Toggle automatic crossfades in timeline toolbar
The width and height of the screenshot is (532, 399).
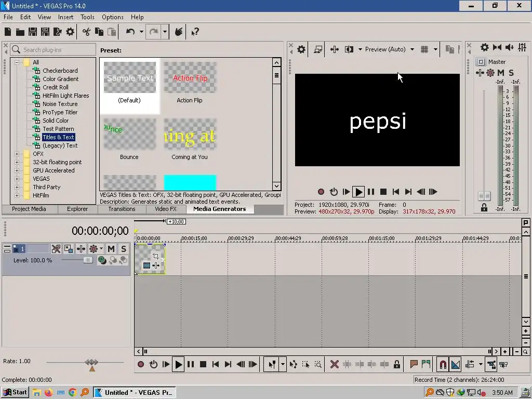click(455, 364)
